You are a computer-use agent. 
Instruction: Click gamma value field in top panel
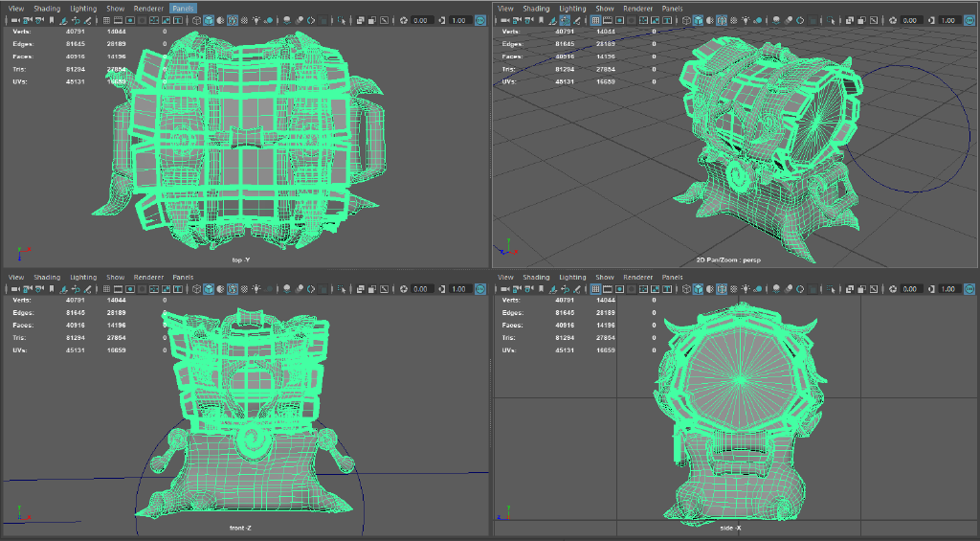460,20
